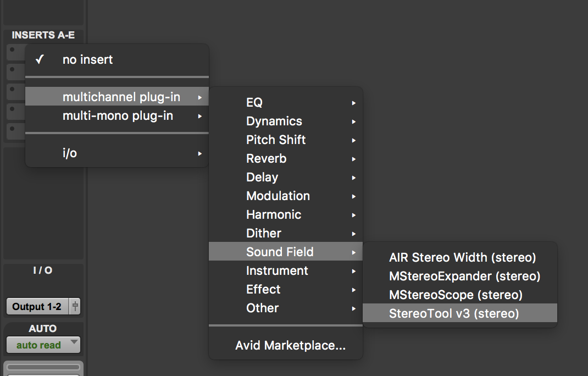Open the Output 1-2 path selector
Viewport: 588px width, 376px height.
37,307
